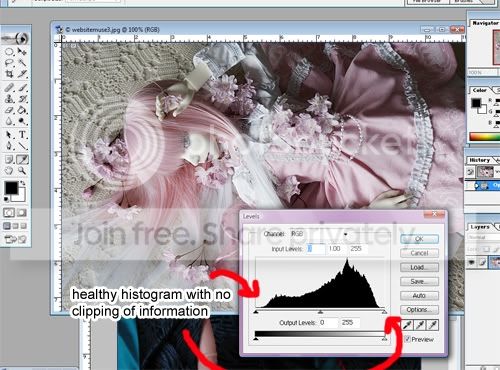This screenshot has height=370, width=500.
Task: Select the Lasso tool
Action: pyautogui.click(x=9, y=63)
